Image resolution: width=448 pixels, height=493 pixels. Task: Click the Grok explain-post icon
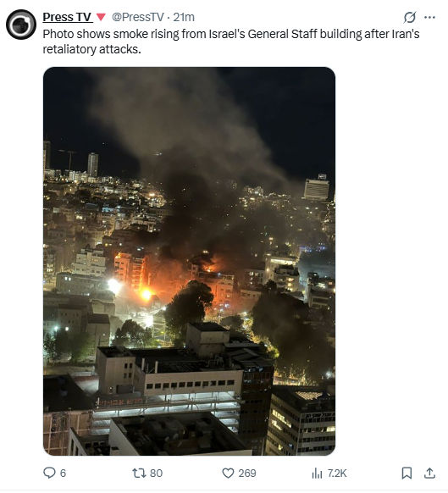(x=410, y=17)
